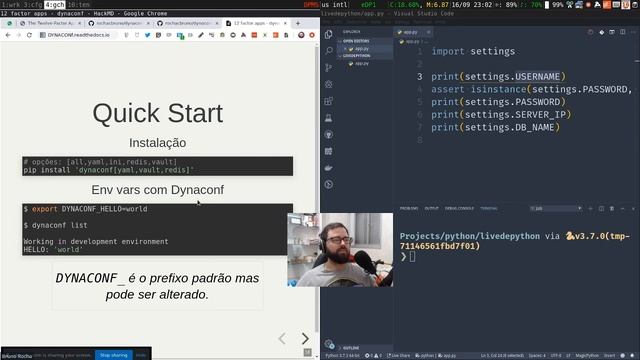Close the 12 factor apps Chrome tab
Screen dimensions: 640x360
point(285,23)
